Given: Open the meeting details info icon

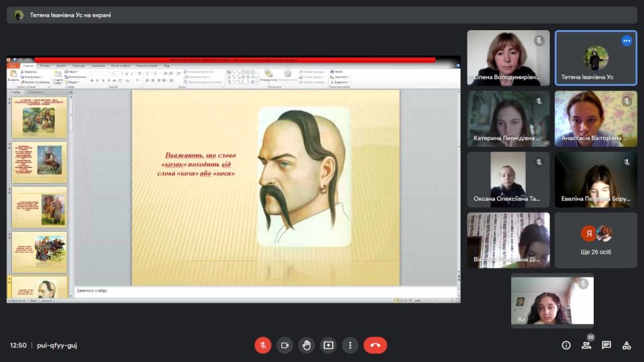Looking at the screenshot, I should (x=566, y=345).
